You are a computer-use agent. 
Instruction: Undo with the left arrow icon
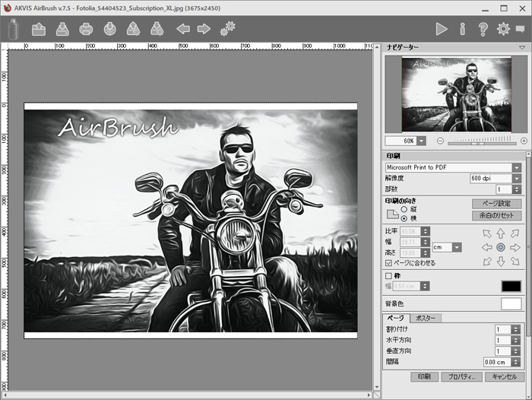pos(183,29)
